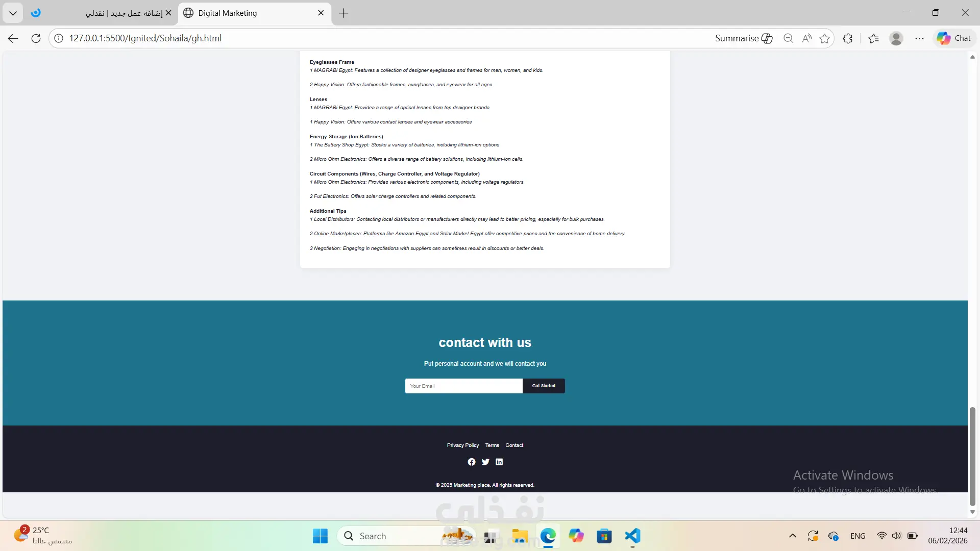Viewport: 980px width, 551px height.
Task: Open Visual Studio Code from taskbar
Action: click(x=632, y=536)
